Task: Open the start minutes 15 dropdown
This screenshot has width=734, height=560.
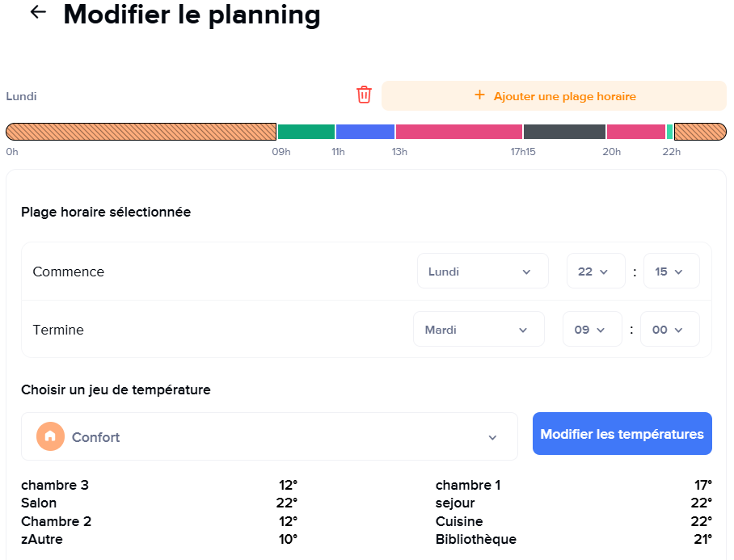Action: (x=670, y=272)
